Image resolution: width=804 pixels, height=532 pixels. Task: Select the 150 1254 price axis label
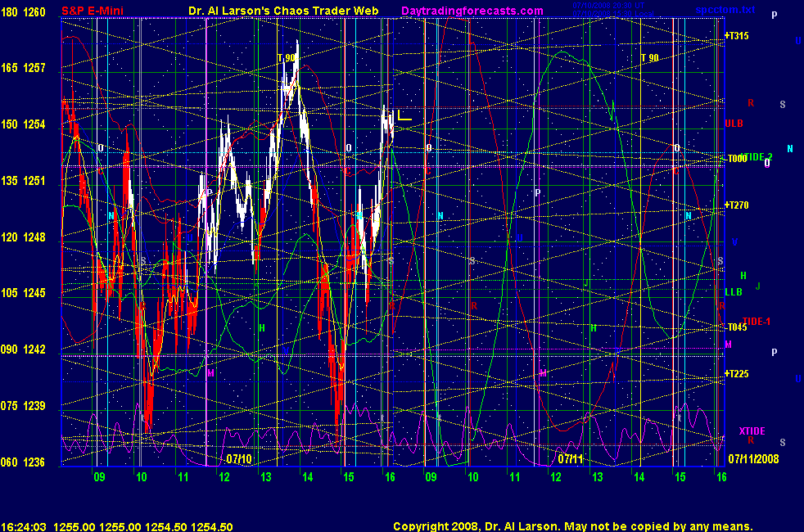(23, 124)
